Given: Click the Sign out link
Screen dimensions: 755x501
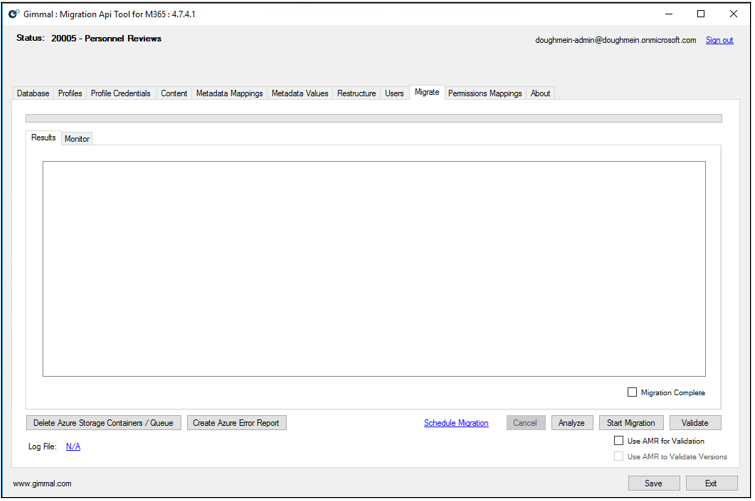Looking at the screenshot, I should click(719, 40).
